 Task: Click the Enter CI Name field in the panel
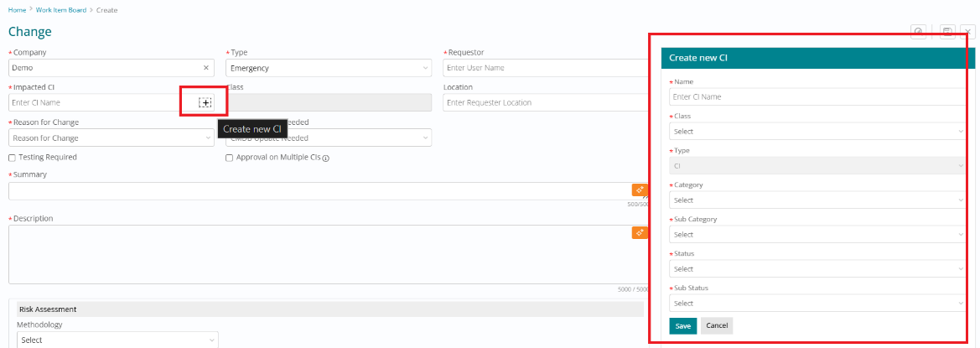pyautogui.click(x=817, y=96)
